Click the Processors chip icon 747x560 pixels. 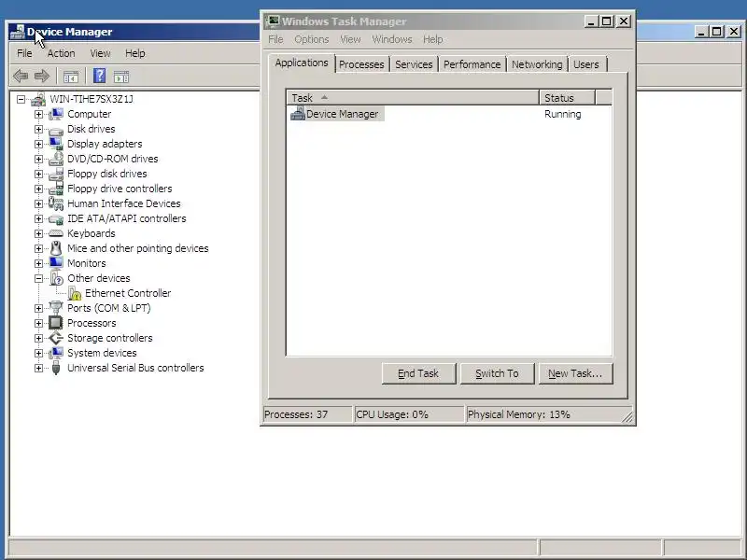pyautogui.click(x=56, y=323)
